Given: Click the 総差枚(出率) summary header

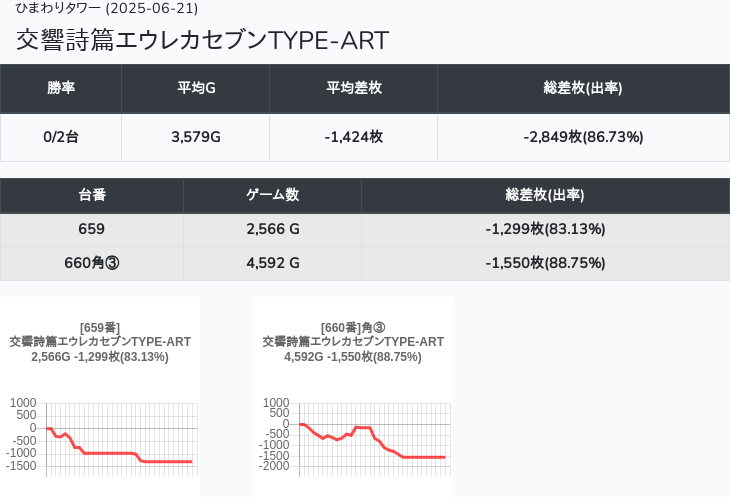Looking at the screenshot, I should coord(583,88).
